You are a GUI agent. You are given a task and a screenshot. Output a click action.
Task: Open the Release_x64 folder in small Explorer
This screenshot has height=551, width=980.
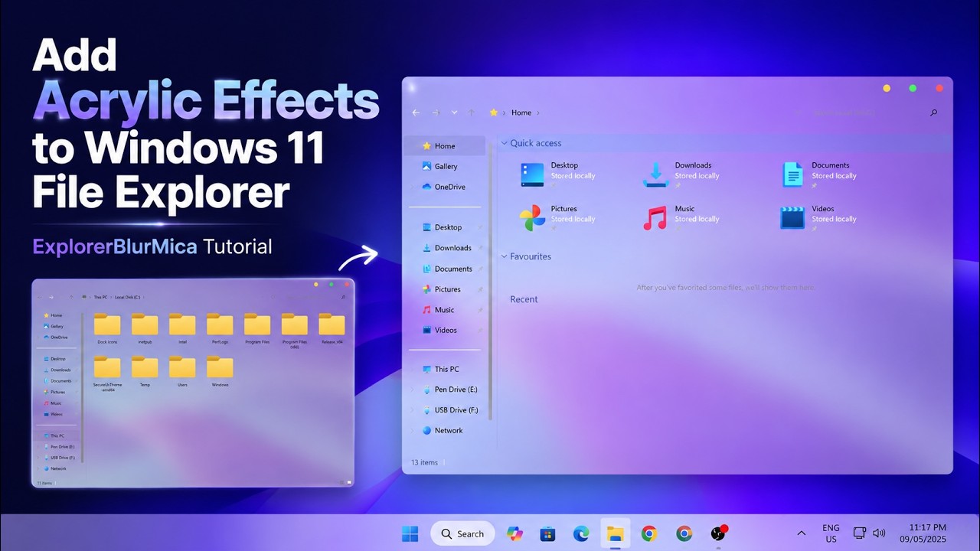pos(332,328)
